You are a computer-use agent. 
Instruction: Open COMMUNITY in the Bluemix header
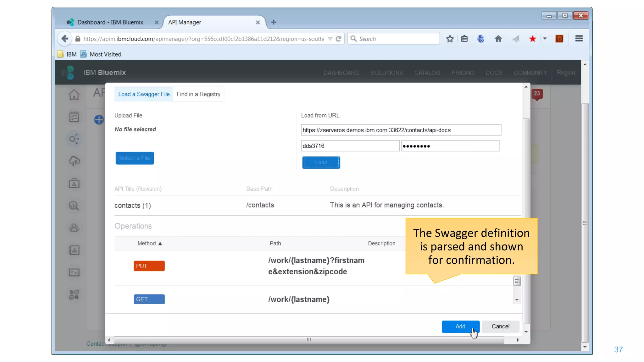(x=530, y=73)
